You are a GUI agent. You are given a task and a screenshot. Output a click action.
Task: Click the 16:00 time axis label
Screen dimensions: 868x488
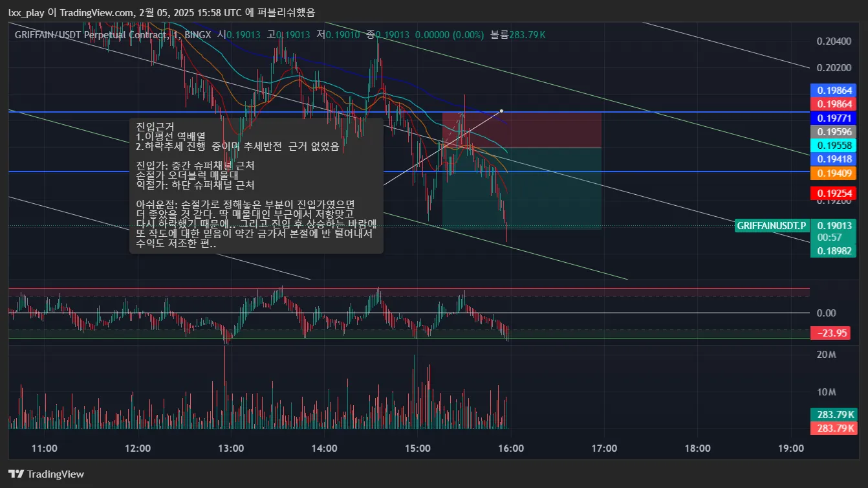[511, 448]
